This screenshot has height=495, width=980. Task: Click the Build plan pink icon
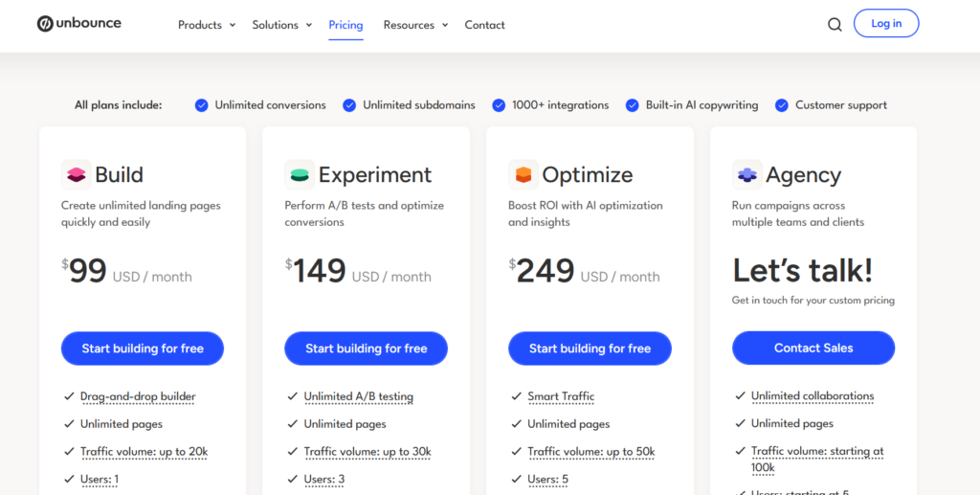click(76, 174)
